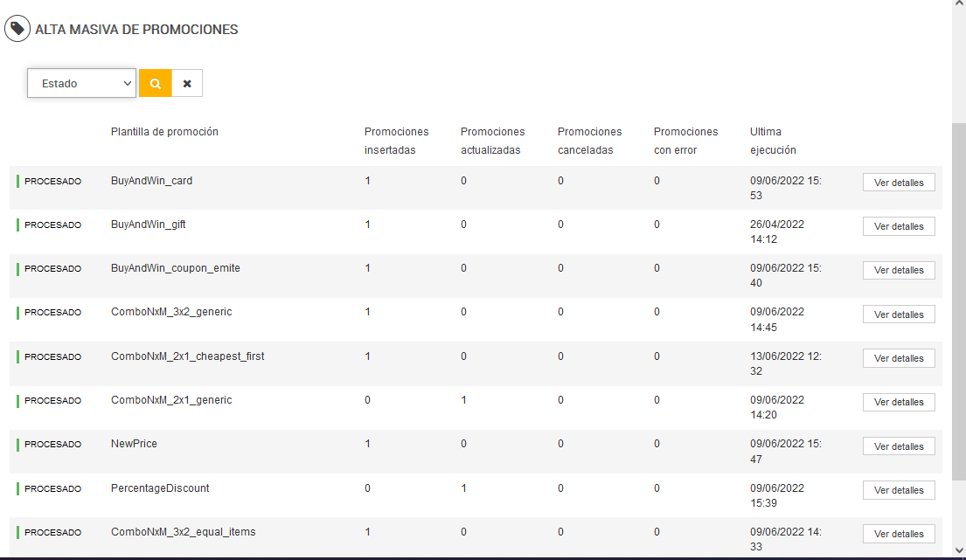Click the Ultima ejecución column header
The image size is (966, 560).
coord(773,141)
